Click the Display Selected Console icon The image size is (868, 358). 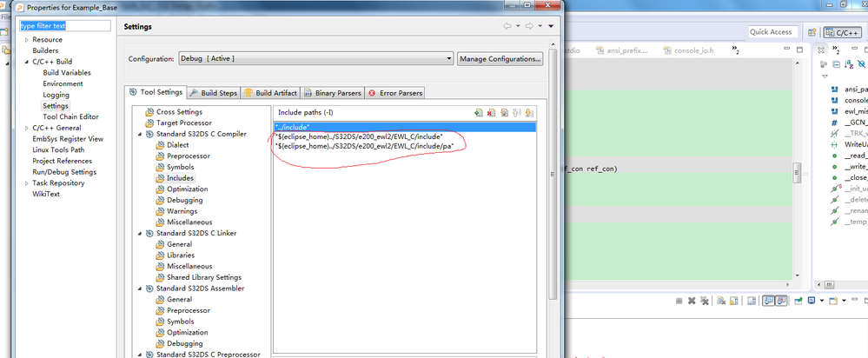pos(812,301)
